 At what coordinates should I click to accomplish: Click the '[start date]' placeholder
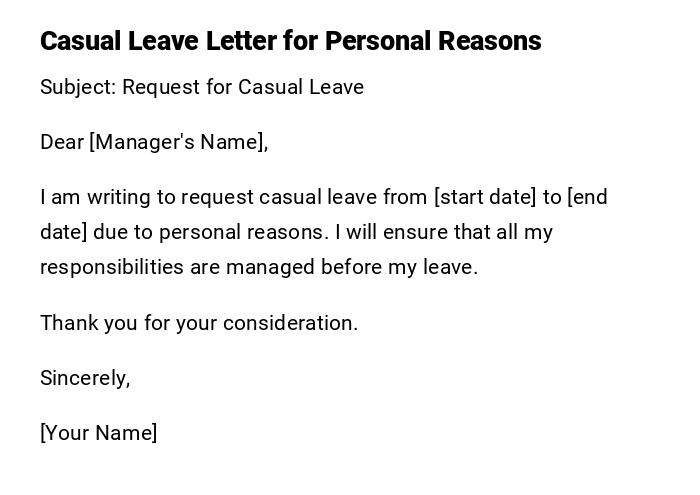(x=485, y=197)
